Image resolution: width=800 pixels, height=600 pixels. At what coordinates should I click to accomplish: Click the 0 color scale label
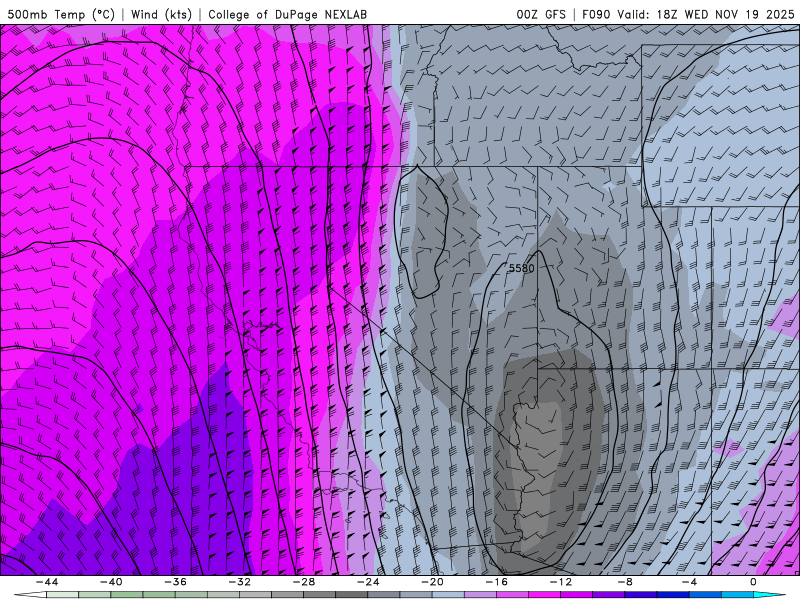click(753, 582)
